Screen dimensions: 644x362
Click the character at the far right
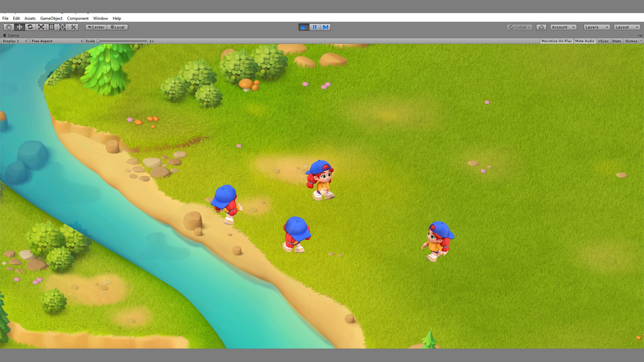point(438,241)
